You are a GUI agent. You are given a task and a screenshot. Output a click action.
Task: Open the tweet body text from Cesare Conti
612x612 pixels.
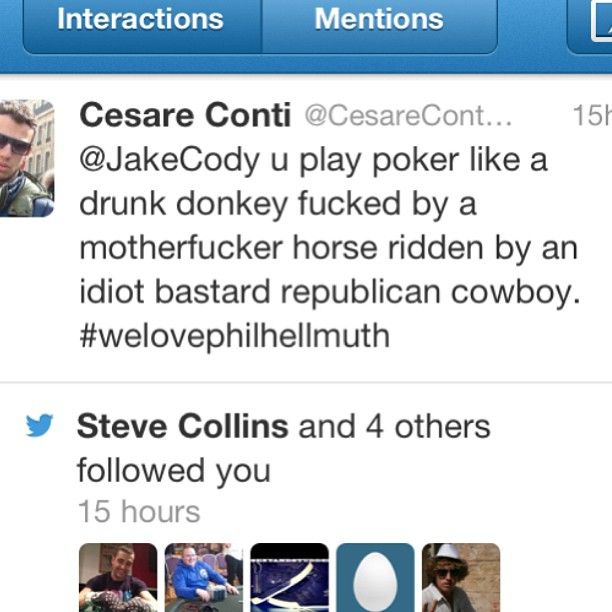[x=329, y=247]
